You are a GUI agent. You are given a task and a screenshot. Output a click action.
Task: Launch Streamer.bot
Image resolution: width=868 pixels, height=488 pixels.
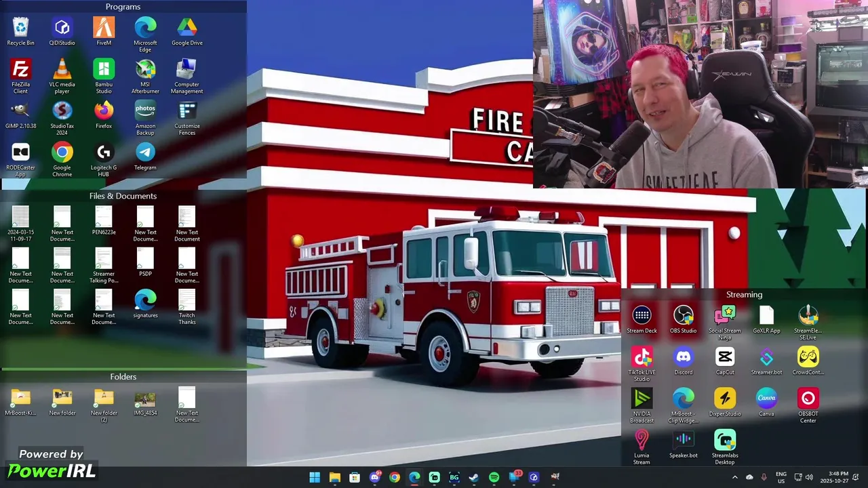(x=766, y=361)
